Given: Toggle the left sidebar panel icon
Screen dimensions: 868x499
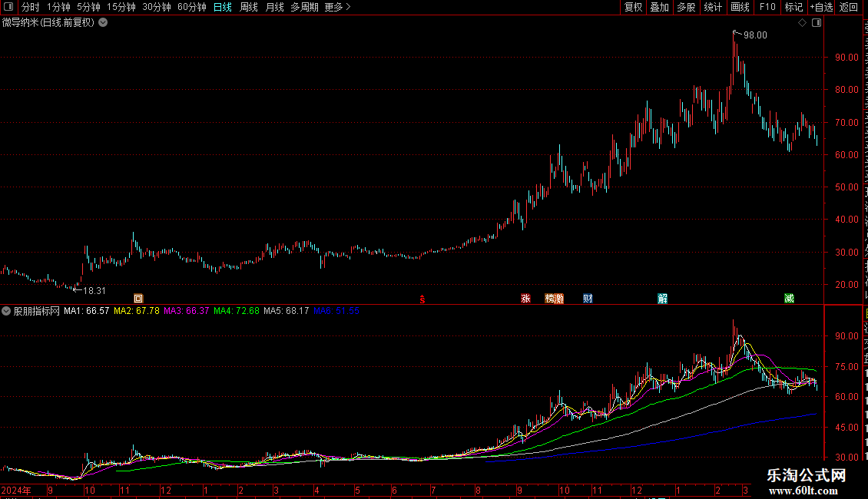Looking at the screenshot, I should (8, 7).
